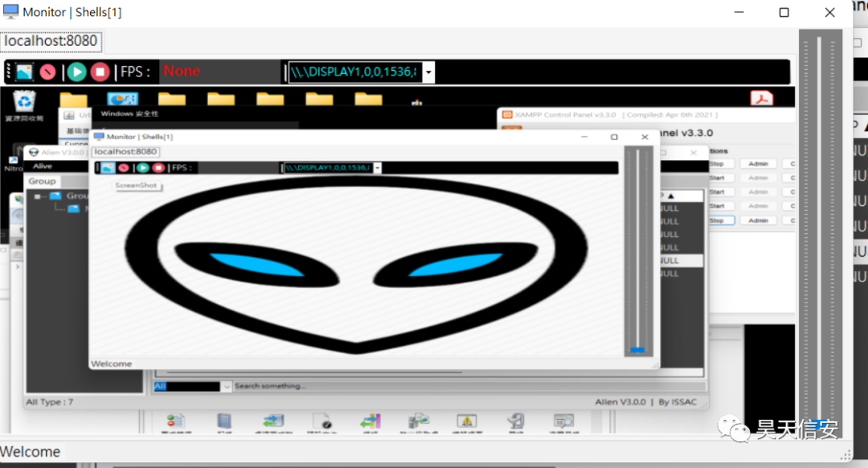Image resolution: width=868 pixels, height=468 pixels.
Task: Click the Windows 安全性 window title
Action: tap(129, 113)
